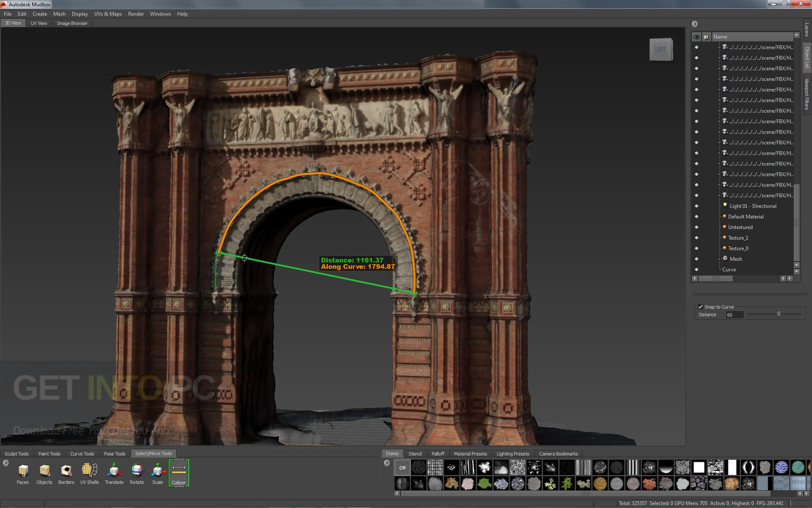Open the Windows menu
Screen dimensions: 812x508
click(160, 14)
